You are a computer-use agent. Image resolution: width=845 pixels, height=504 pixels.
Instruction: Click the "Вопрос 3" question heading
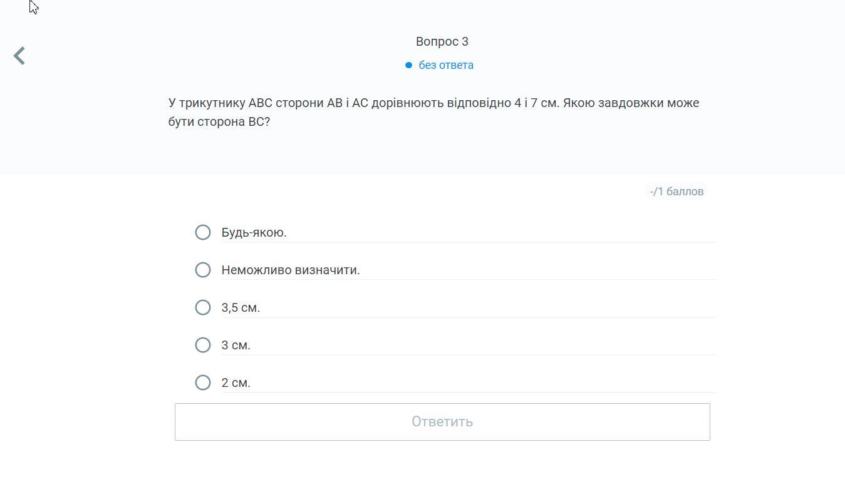pos(442,42)
